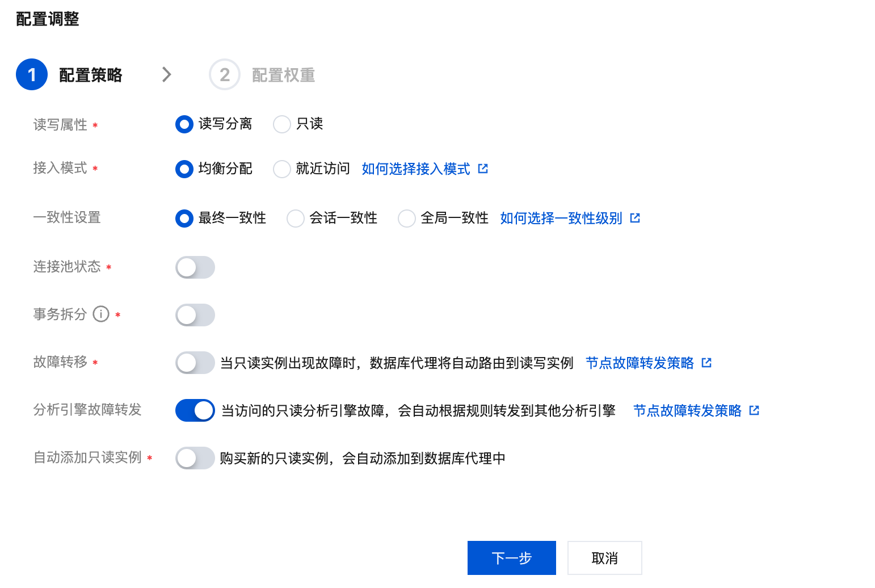Enable the 故障转移 switch

pos(195,363)
